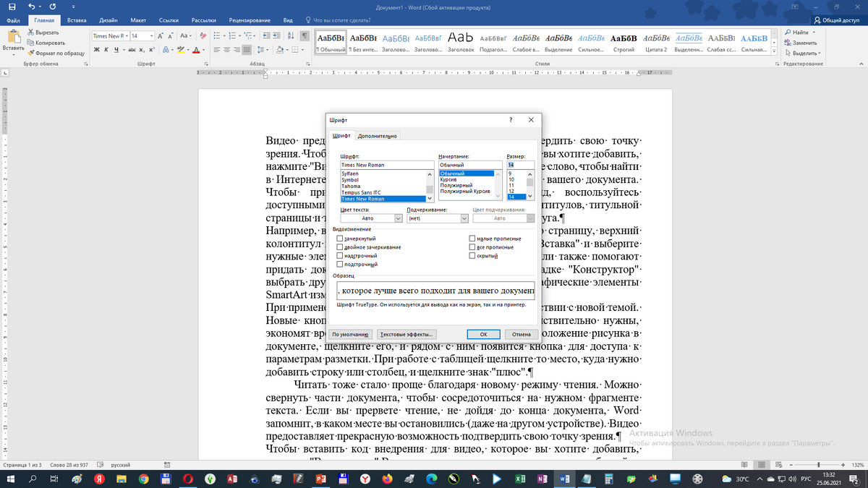Toggle paragraph marks (¶) display icon
The image size is (868, 488).
click(305, 35)
